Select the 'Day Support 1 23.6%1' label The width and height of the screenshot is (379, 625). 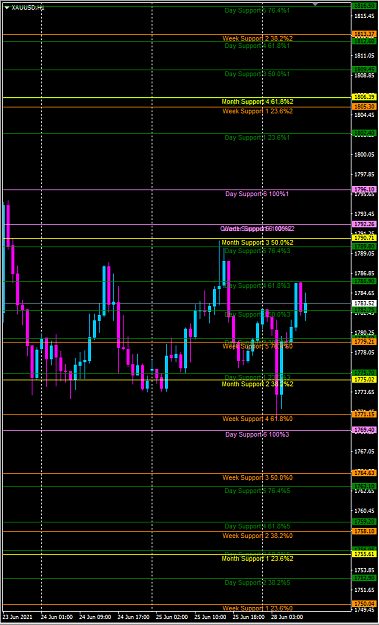(257, 138)
